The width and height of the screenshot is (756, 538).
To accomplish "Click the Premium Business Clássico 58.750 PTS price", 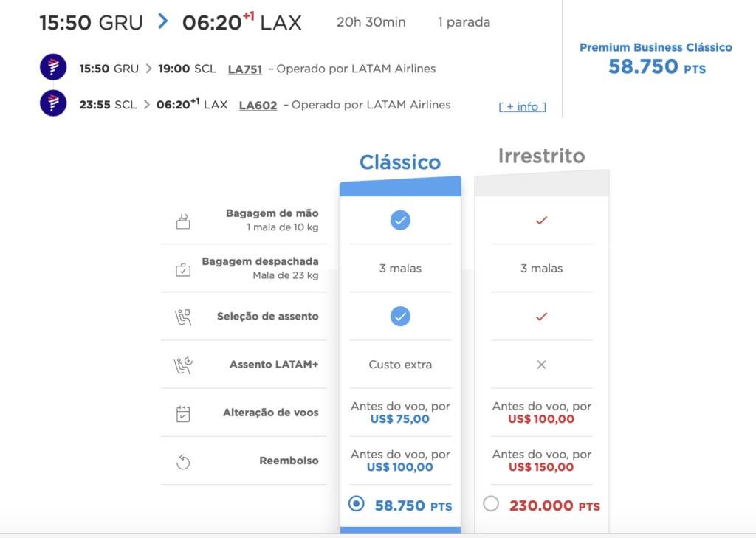I will point(656,66).
